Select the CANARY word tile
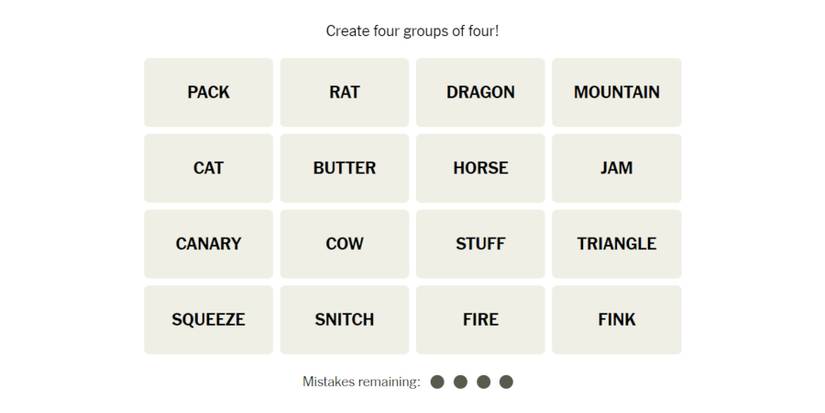Viewport: 825px width, 413px height. tap(208, 244)
